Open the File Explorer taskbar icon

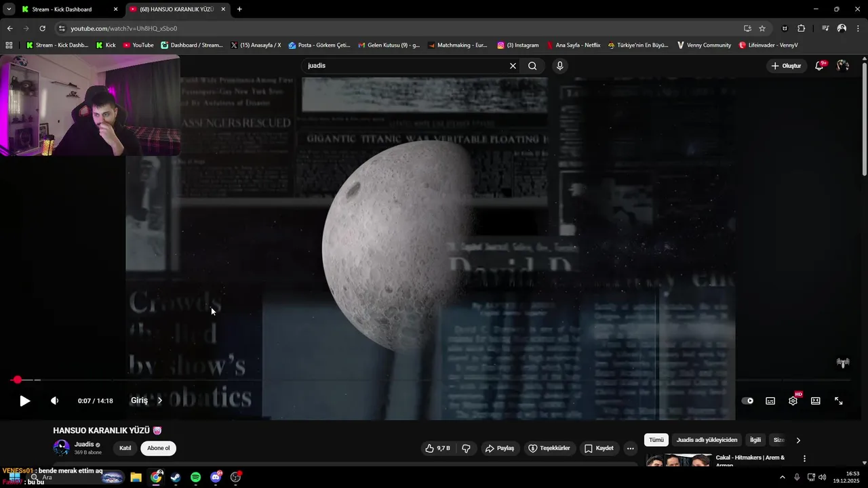pos(136,477)
